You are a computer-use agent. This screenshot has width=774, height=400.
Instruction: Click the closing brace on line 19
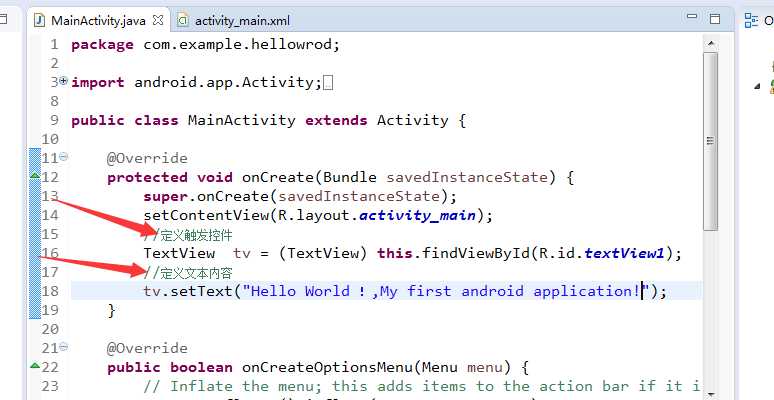[x=112, y=311]
